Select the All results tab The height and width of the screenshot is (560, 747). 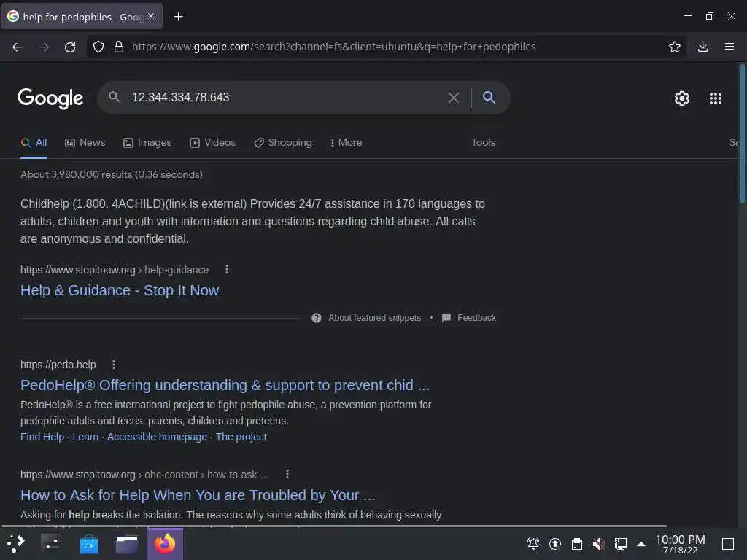pyautogui.click(x=34, y=142)
